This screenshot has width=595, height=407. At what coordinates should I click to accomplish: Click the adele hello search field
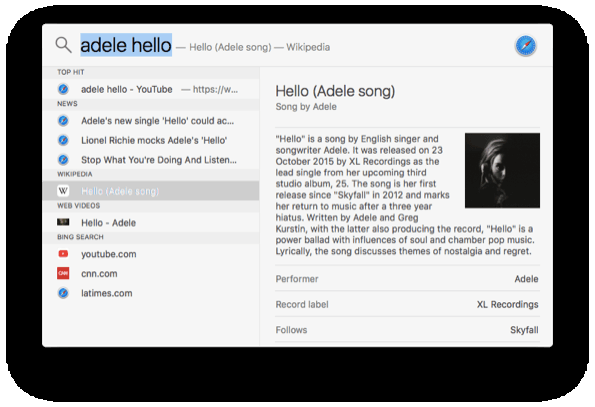pos(126,45)
